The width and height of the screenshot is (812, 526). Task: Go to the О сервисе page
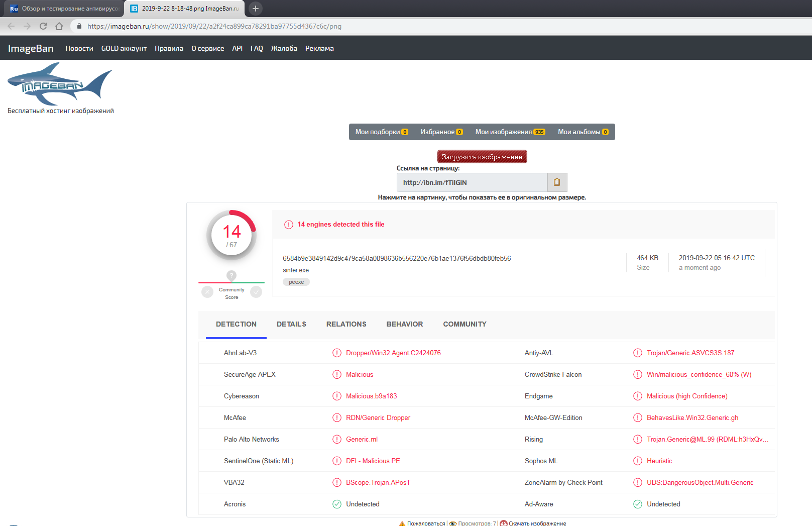pyautogui.click(x=208, y=48)
